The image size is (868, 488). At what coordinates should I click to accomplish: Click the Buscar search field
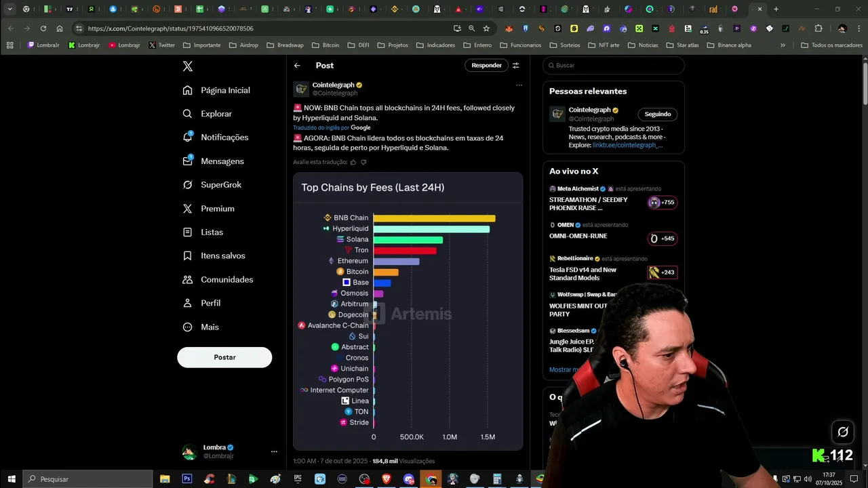[614, 66]
